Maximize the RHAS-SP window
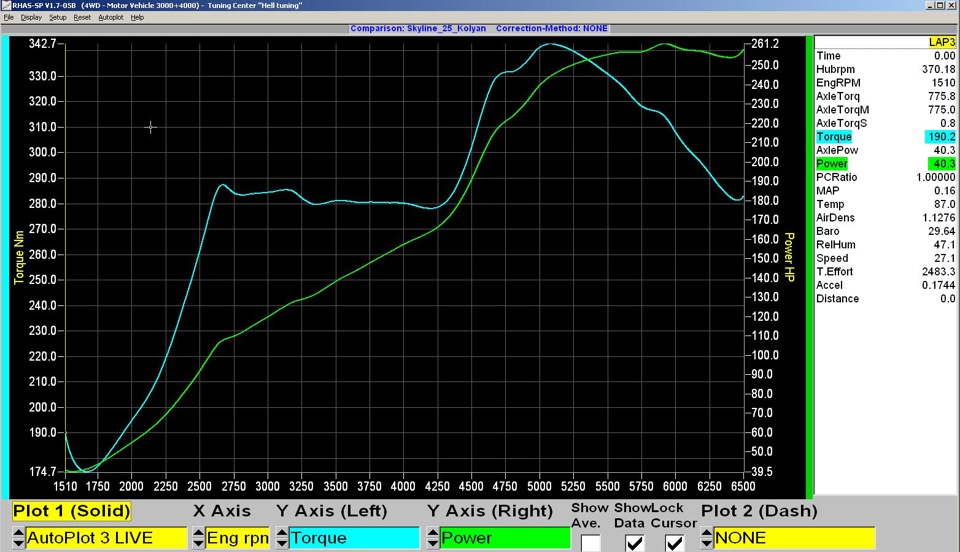The height and width of the screenshot is (552, 960). 940,5
